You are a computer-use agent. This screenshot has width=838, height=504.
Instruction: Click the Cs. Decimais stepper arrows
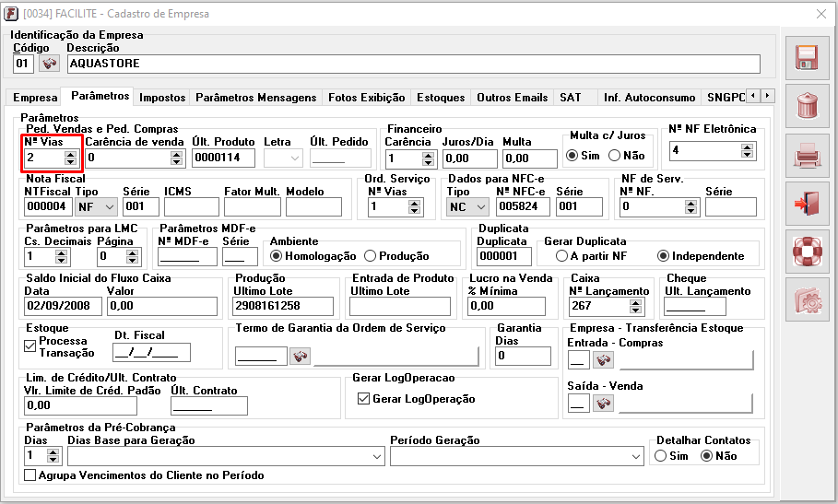click(x=62, y=257)
